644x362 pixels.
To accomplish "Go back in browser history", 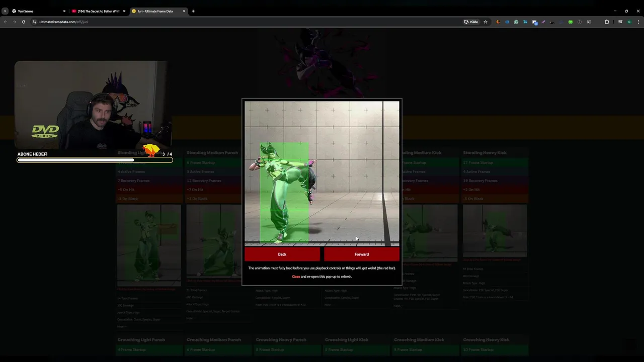I will pos(6,22).
